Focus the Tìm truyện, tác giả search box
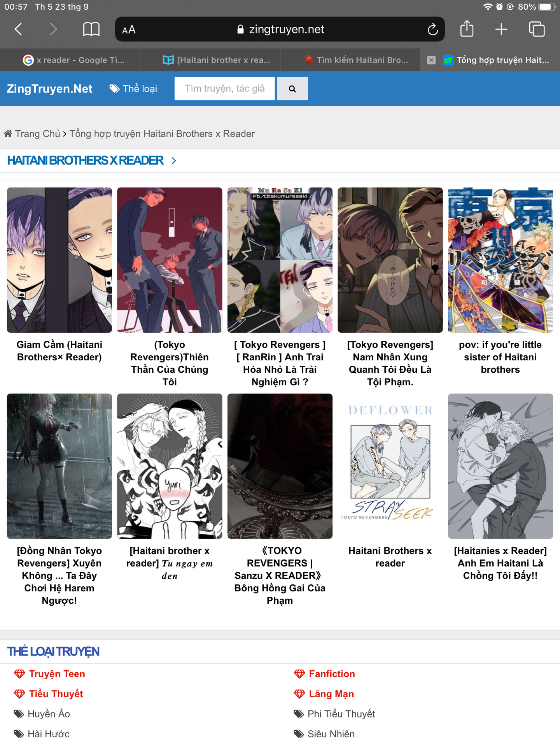This screenshot has height=747, width=560. coord(224,89)
